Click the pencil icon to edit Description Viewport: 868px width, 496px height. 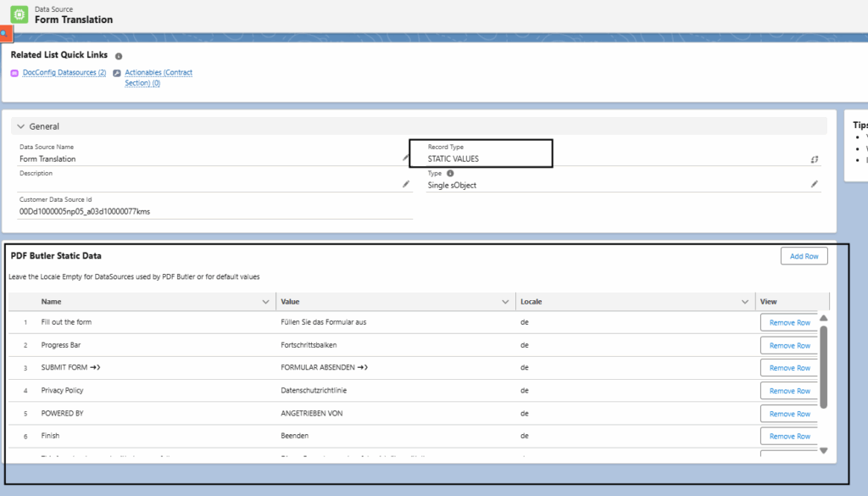[x=405, y=185]
